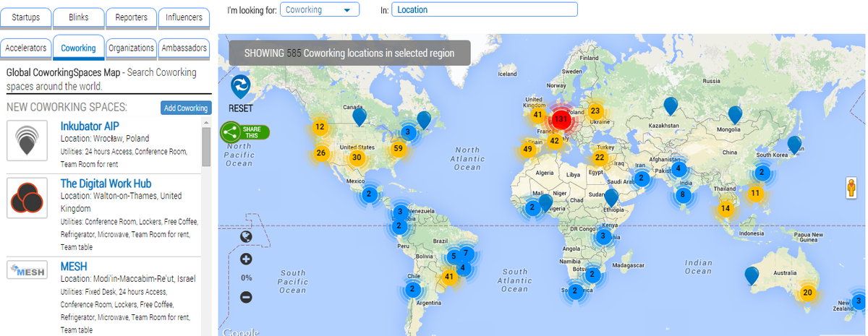Switch to the Organizations tab

tap(131, 48)
